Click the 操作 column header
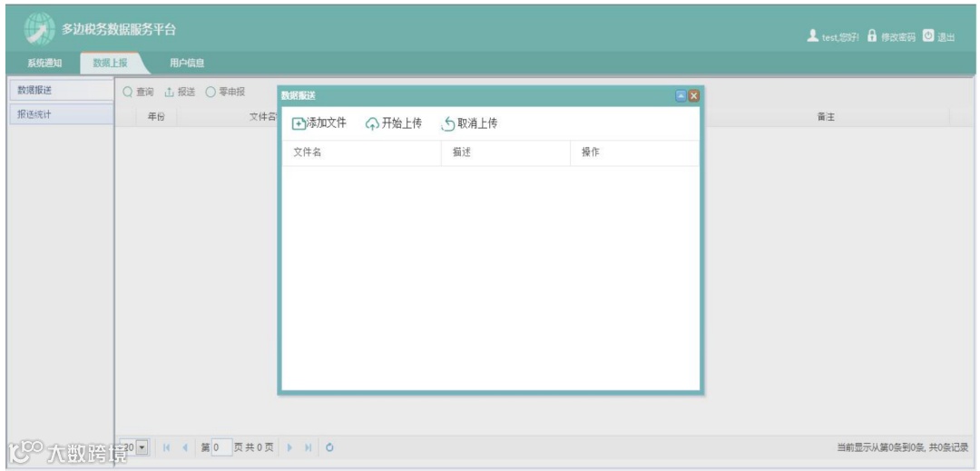 635,153
